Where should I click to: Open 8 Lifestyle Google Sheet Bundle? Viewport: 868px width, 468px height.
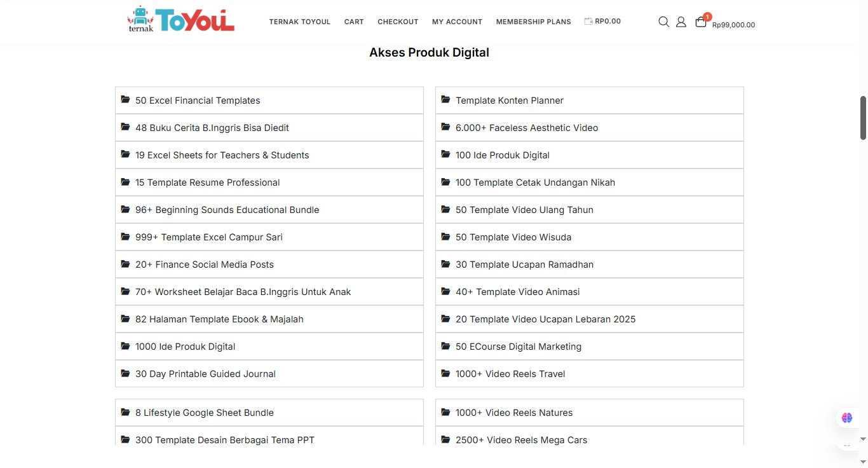204,413
